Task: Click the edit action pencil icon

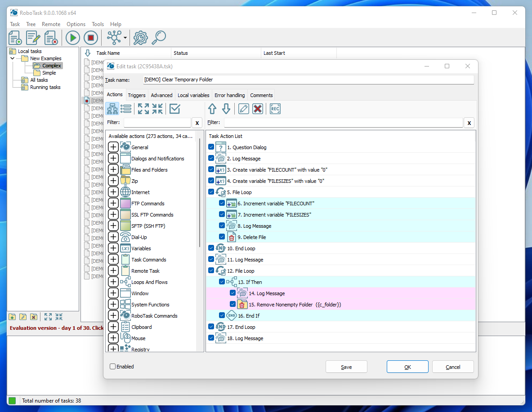Action: pyautogui.click(x=244, y=109)
